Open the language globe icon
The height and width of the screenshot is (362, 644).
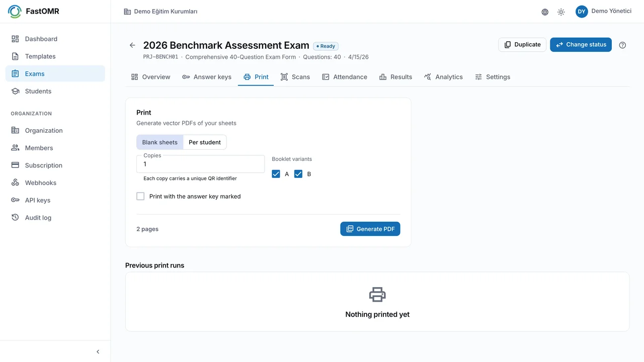(545, 12)
